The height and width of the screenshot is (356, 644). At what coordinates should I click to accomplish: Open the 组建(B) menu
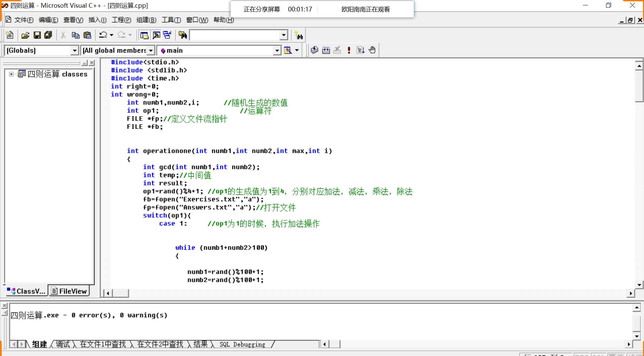pyautogui.click(x=146, y=20)
